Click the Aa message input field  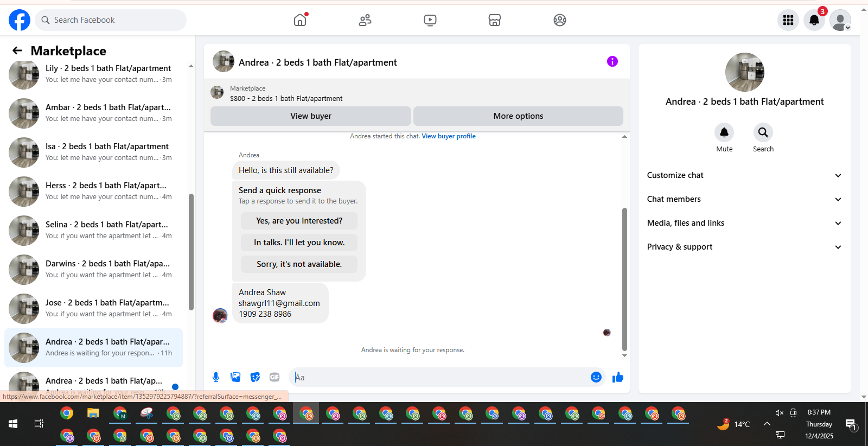point(439,377)
